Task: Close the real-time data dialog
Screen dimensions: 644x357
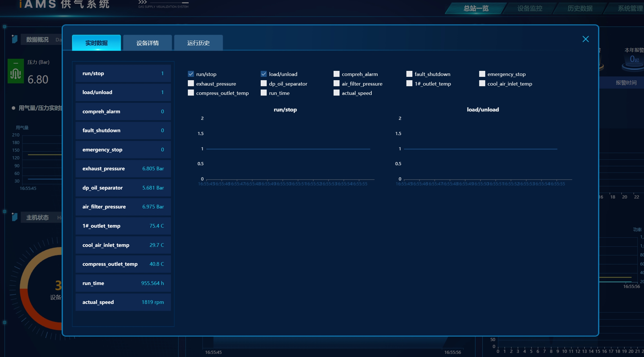Action: 586,39
